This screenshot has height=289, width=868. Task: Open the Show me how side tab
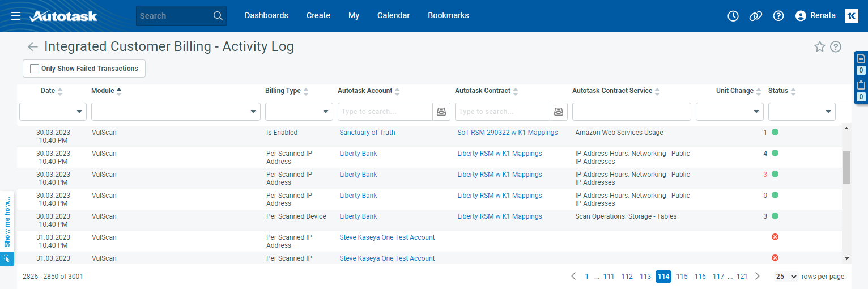pos(7,222)
